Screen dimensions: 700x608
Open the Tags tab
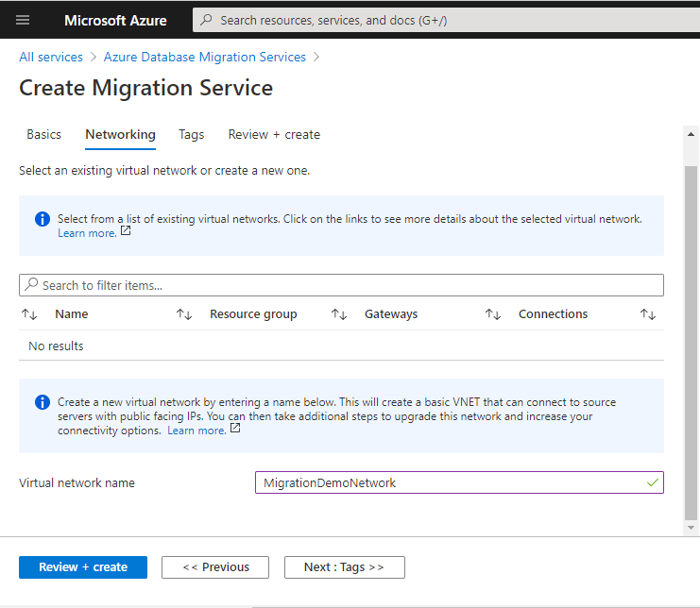(x=191, y=134)
